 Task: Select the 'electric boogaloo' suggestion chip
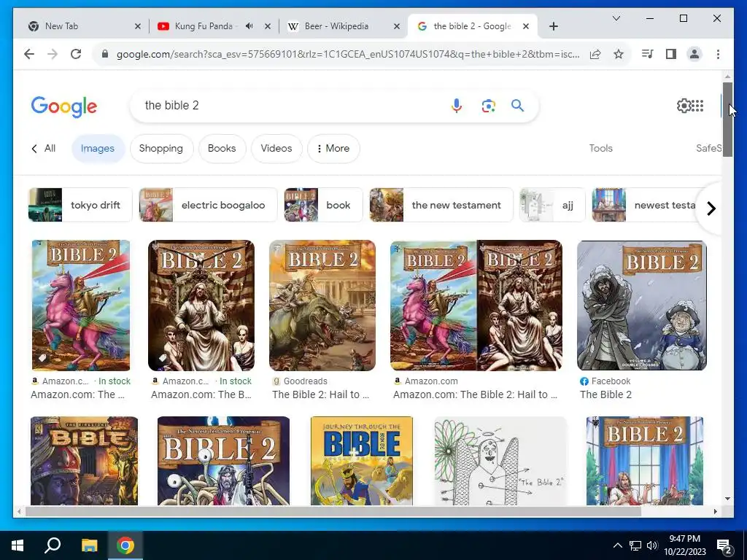pyautogui.click(x=208, y=205)
